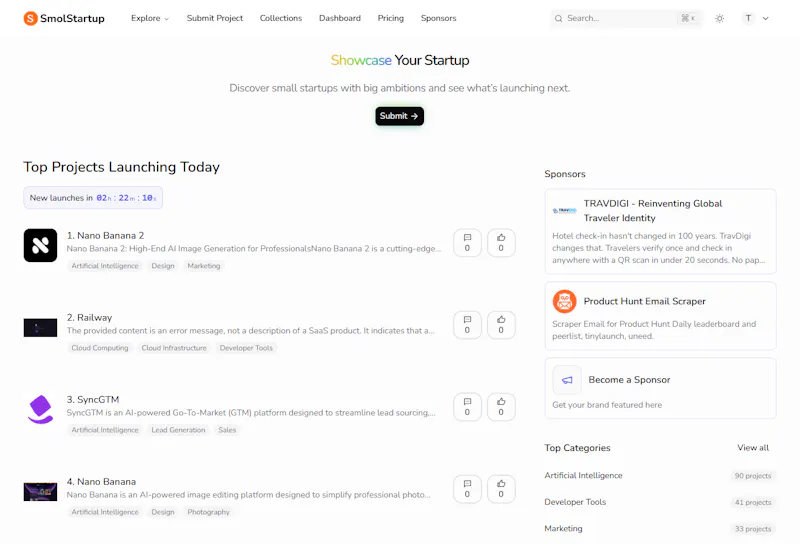The width and height of the screenshot is (800, 544).
Task: Click the Product Hunt Email Scraper icon
Action: click(x=564, y=302)
